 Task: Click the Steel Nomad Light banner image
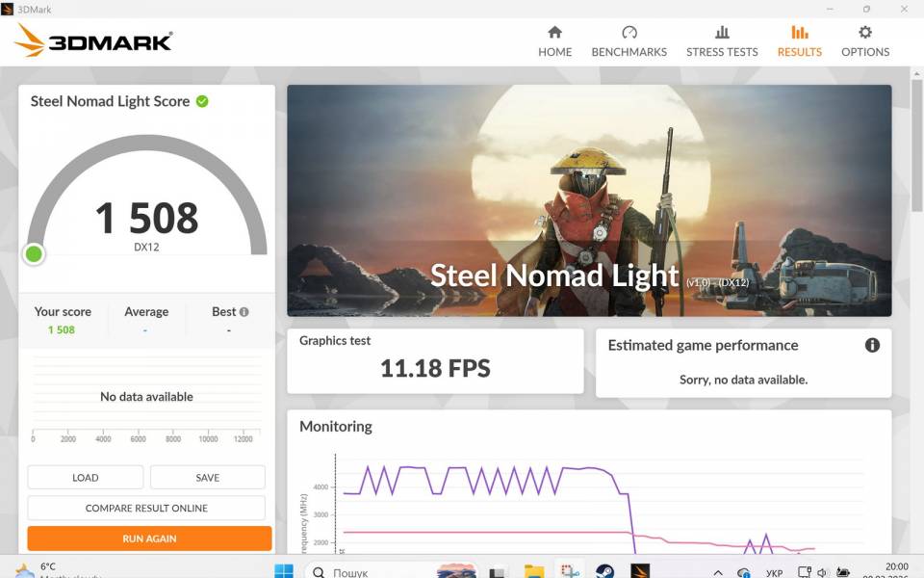[589, 200]
